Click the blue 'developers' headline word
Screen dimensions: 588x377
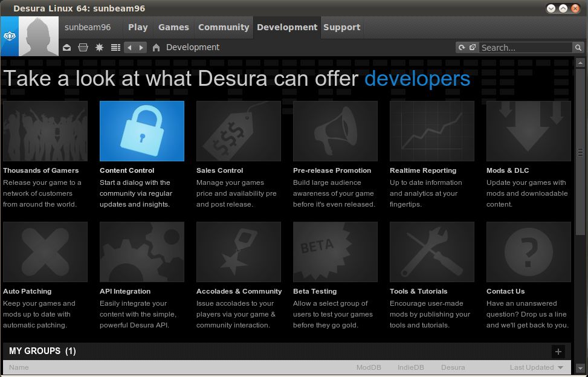click(418, 79)
